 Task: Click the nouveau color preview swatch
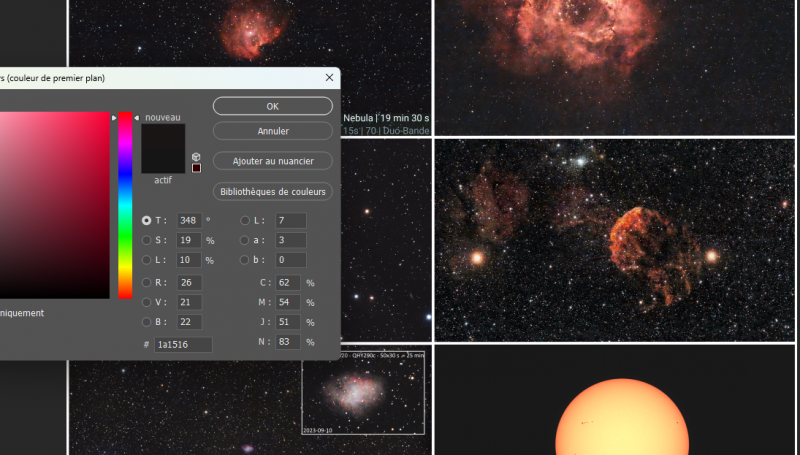click(x=163, y=136)
